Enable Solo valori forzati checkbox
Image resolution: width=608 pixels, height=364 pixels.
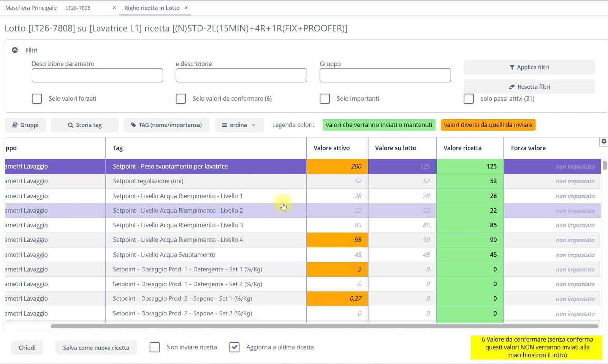coord(37,99)
